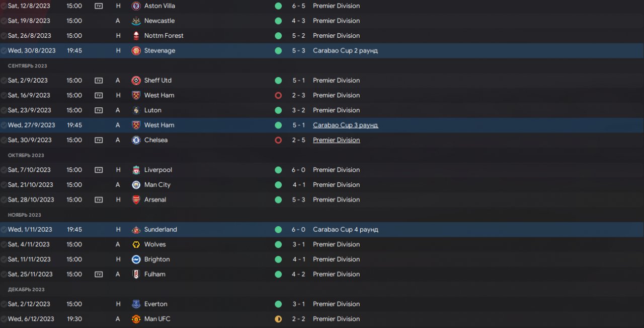
Task: Open the Premier Division link on the Chelsea row
Action: point(336,140)
